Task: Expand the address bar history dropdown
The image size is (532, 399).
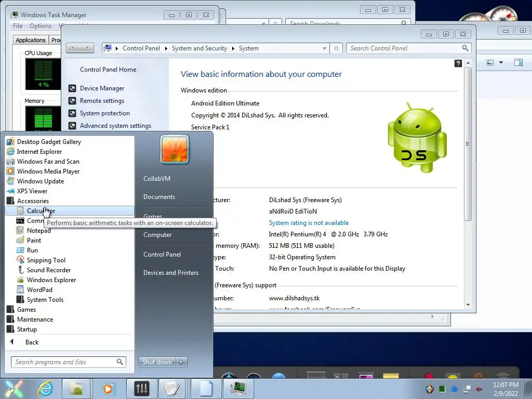Action: [324, 48]
